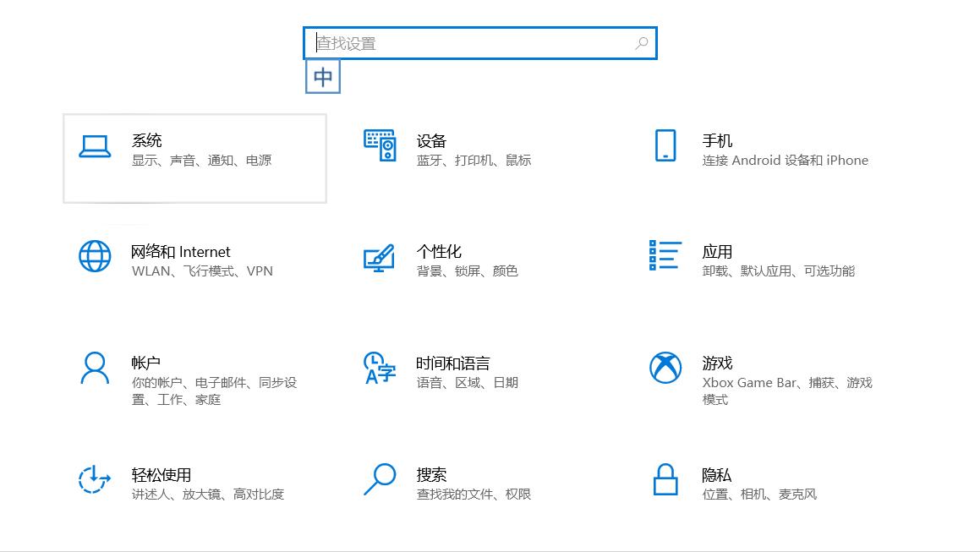Open 隐私 via the padlock icon
Viewport: 980px width, 552px height.
tap(665, 480)
